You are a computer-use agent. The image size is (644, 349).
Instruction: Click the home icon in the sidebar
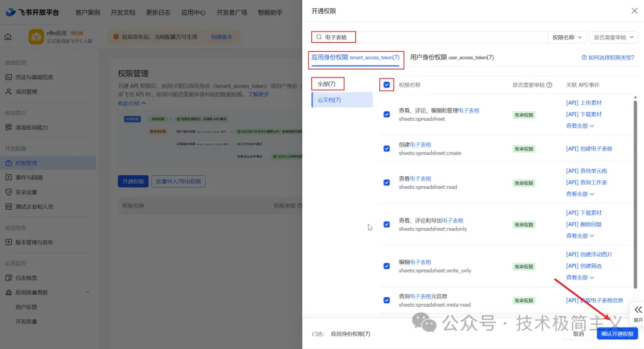pos(8,36)
